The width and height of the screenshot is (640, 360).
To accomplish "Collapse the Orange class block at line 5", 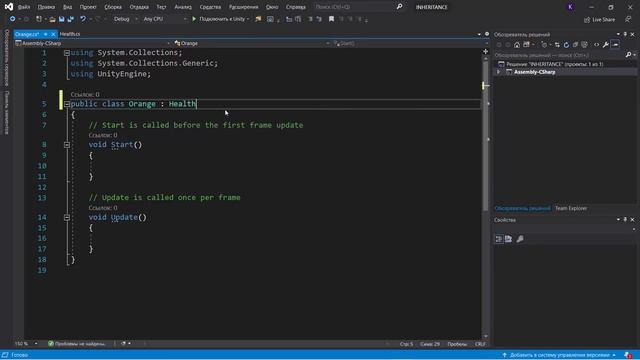I will (x=67, y=104).
